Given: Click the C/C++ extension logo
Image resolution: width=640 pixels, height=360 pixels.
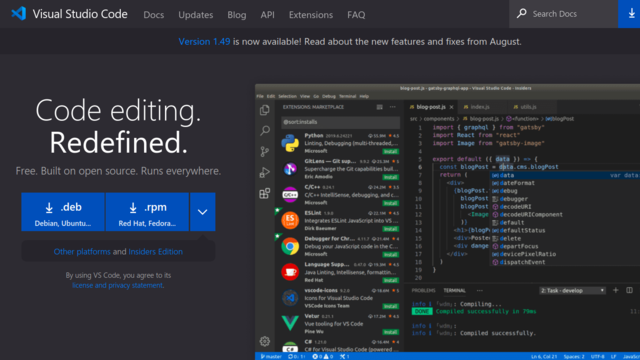Looking at the screenshot, I should point(290,195).
